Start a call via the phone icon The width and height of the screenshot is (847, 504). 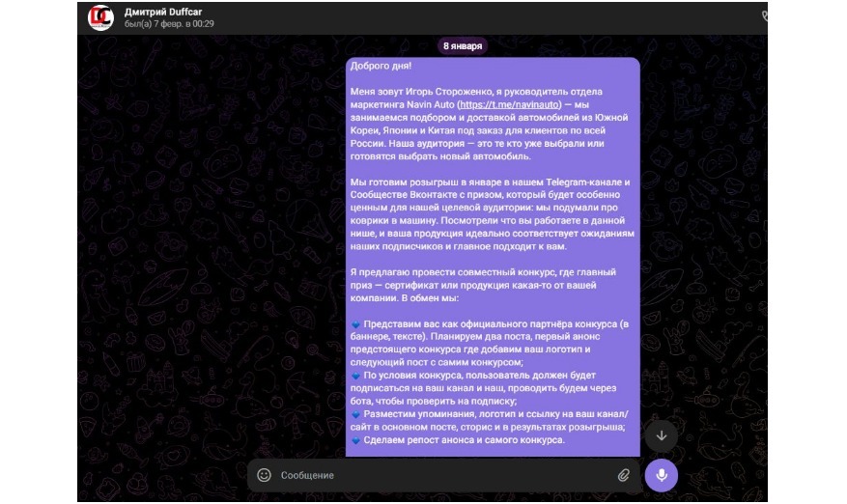coord(764,16)
